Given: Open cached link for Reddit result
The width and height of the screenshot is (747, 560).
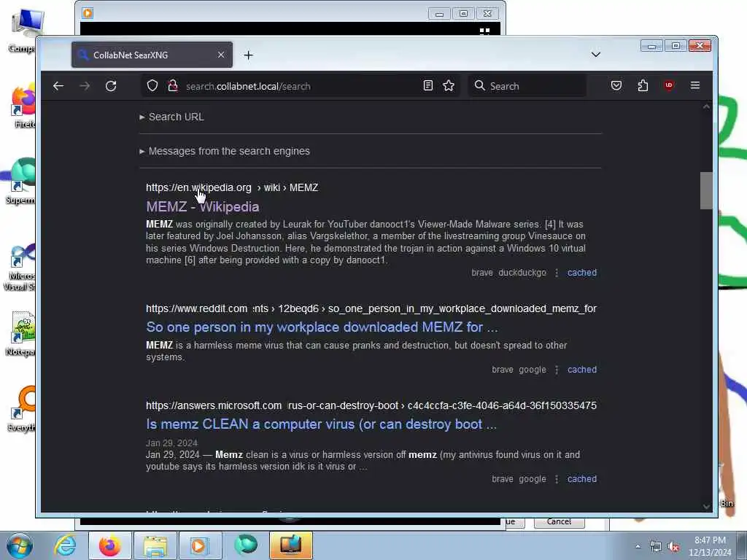Looking at the screenshot, I should click(581, 370).
